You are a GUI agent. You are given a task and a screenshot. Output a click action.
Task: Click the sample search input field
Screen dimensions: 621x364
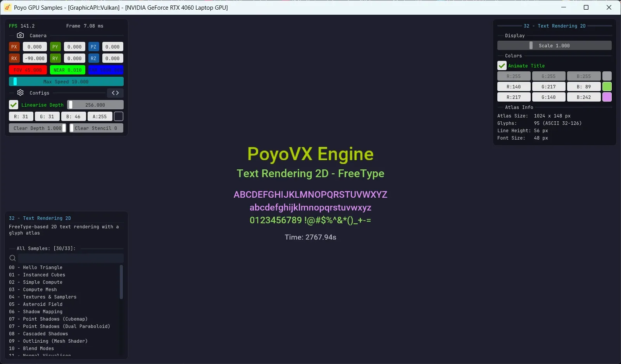click(70, 258)
